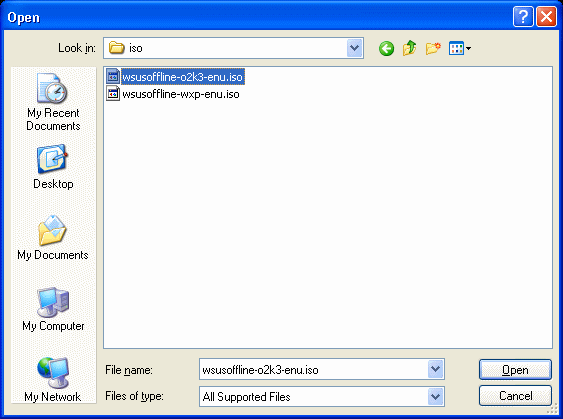Click the dialog resize grip corner
The height and width of the screenshot is (419, 563).
tap(552, 409)
